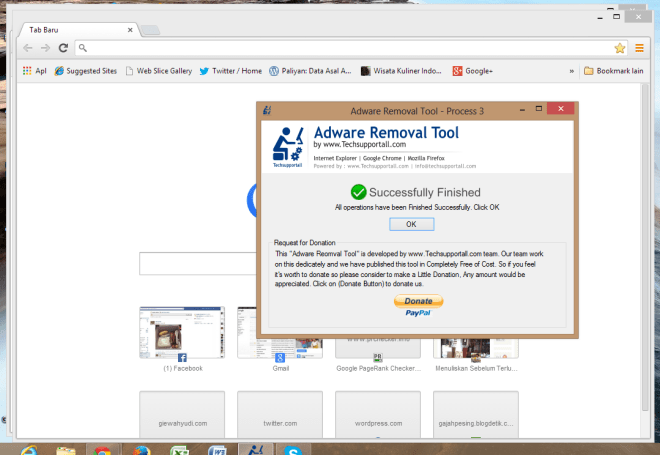
Task: Close the Tab Baru tab
Action: pyautogui.click(x=130, y=30)
